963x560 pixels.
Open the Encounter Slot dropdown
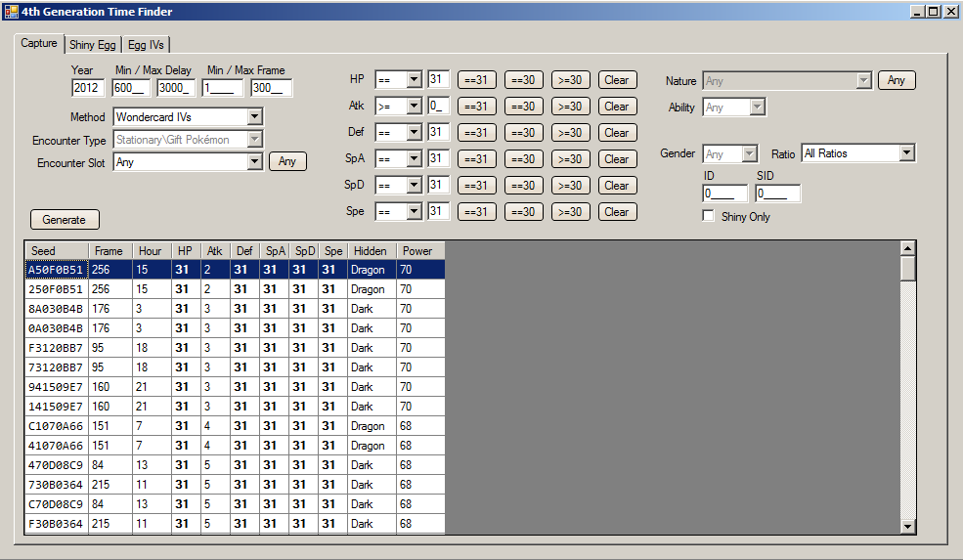click(x=255, y=161)
